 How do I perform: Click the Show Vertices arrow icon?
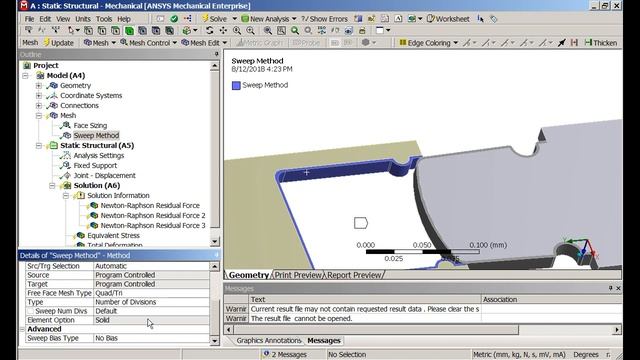(562, 42)
